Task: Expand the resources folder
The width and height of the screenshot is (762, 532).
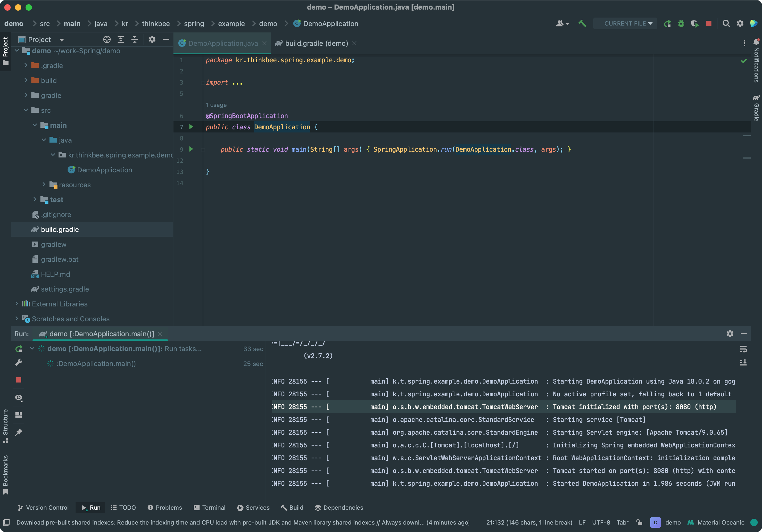Action: coord(44,185)
